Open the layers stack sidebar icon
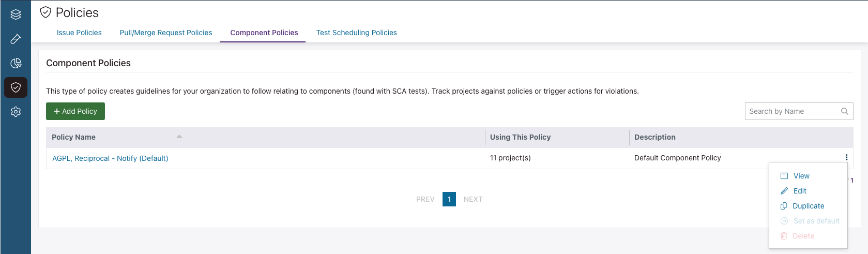The image size is (868, 254). (16, 14)
